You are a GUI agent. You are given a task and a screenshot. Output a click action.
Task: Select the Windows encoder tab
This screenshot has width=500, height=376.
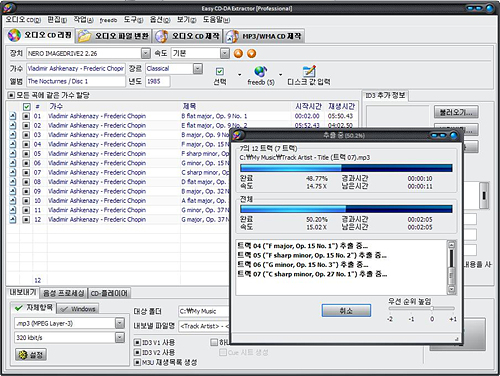point(78,309)
